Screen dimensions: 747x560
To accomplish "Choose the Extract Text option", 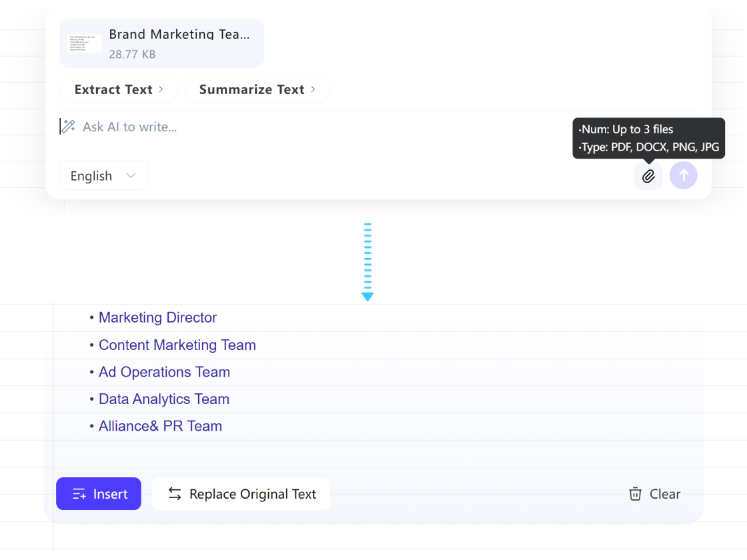I will [x=113, y=89].
